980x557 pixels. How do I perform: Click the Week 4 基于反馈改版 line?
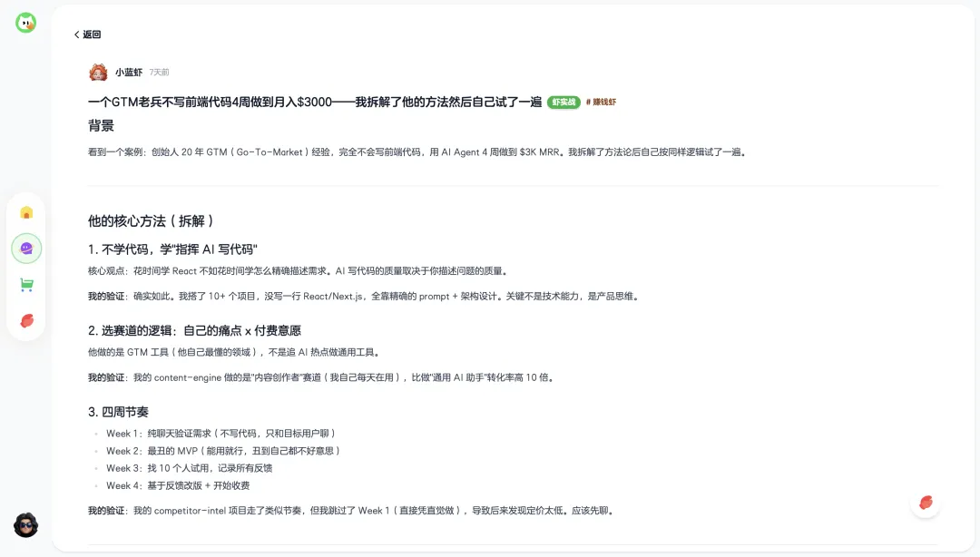tap(178, 485)
